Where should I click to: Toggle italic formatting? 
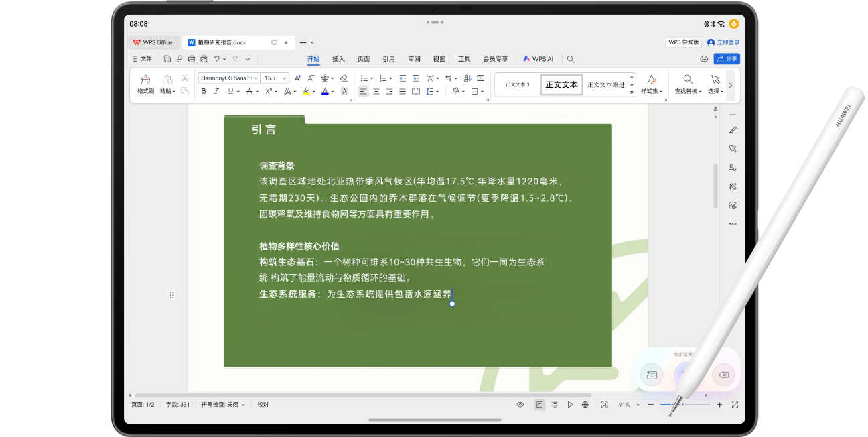point(216,91)
